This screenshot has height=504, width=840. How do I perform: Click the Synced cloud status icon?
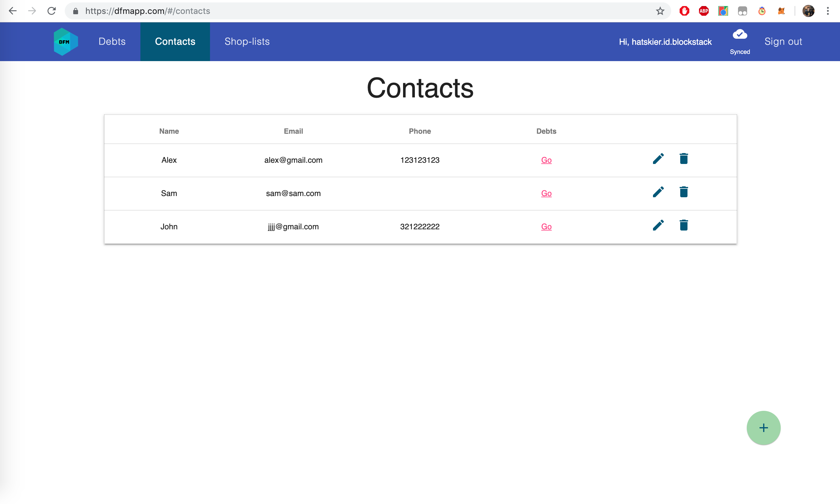(740, 34)
